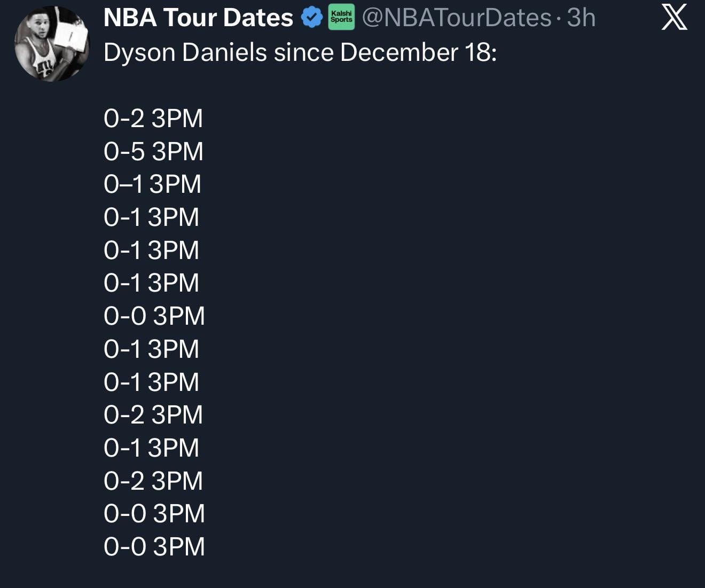
Task: Click the sixth stat line, 0-1 3PM
Action: tap(151, 283)
